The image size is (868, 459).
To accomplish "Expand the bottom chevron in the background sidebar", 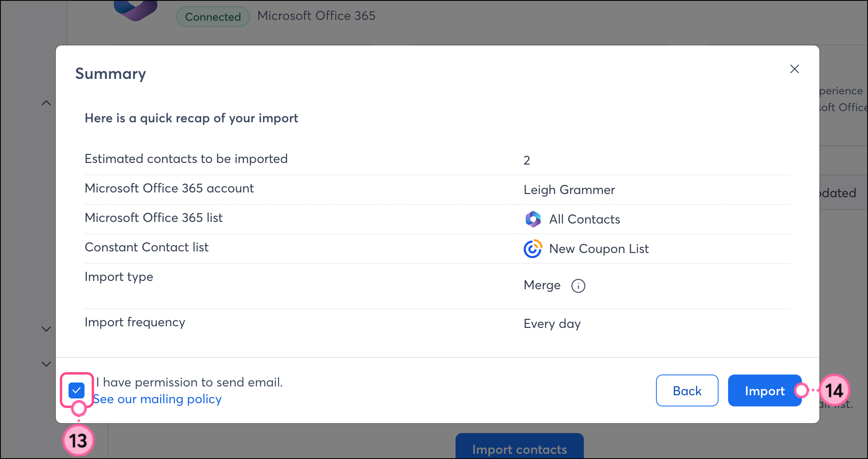I will click(x=46, y=364).
